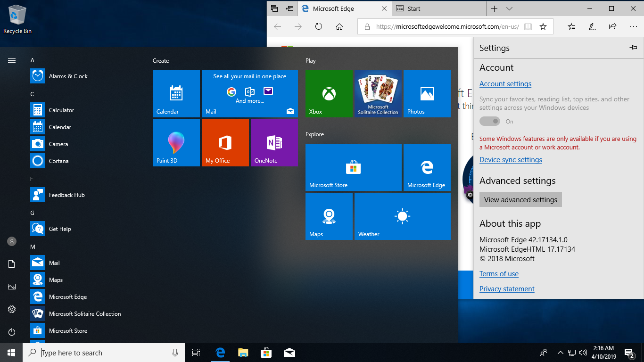This screenshot has width=644, height=362.
Task: Switch to the Start tab in Edge
Action: 438,8
